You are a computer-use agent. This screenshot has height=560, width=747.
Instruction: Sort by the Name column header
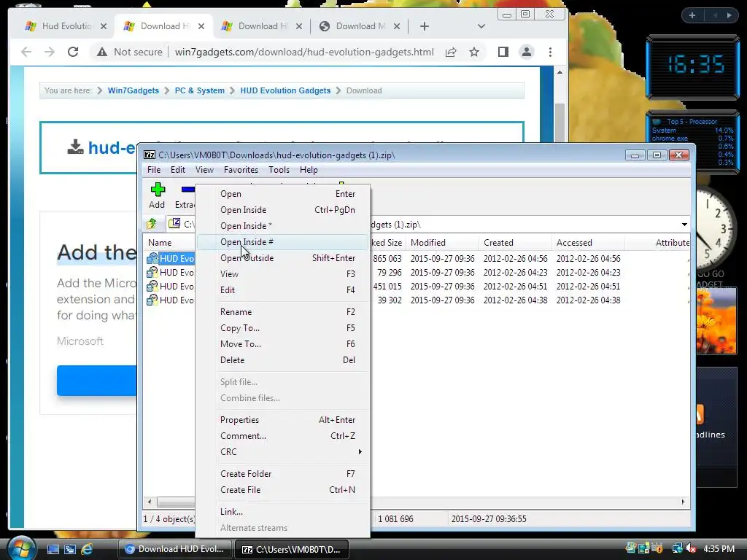[169, 242]
